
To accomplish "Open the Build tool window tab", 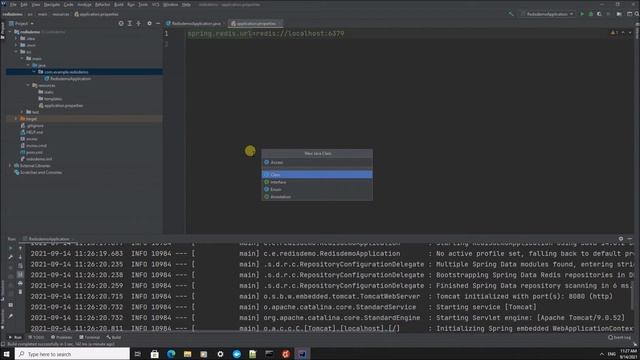I will 114,337.
